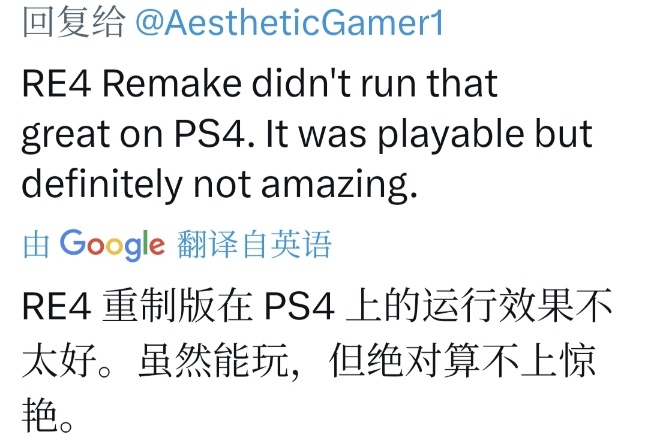Click "PS4" in the Chinese translation
Screen dimensions: 648x444
[x=296, y=308]
